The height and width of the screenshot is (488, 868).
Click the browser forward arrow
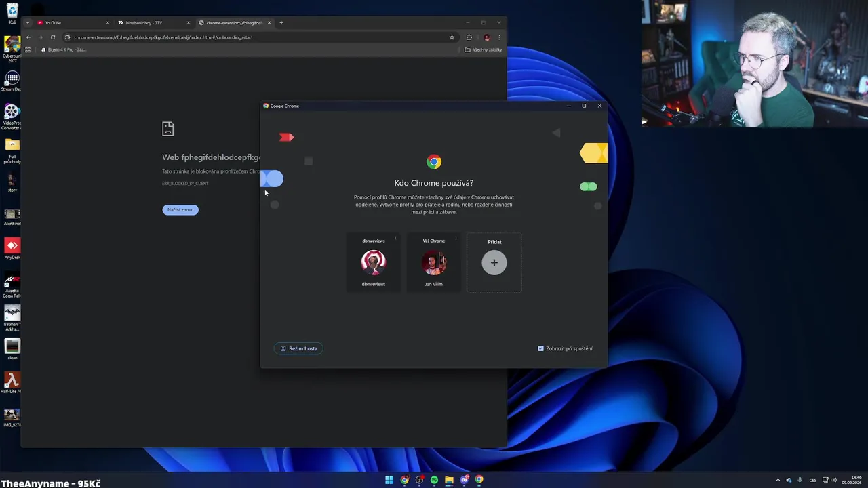pos(40,37)
